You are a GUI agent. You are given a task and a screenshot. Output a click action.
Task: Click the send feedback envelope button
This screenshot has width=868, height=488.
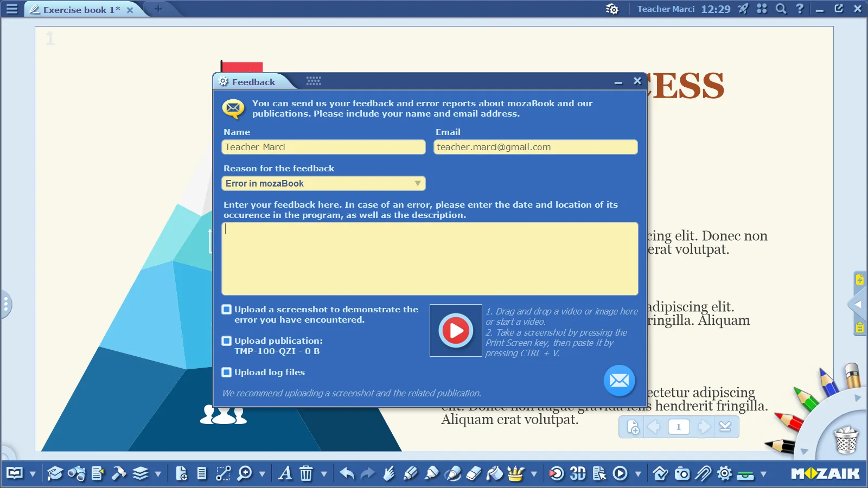pyautogui.click(x=619, y=381)
